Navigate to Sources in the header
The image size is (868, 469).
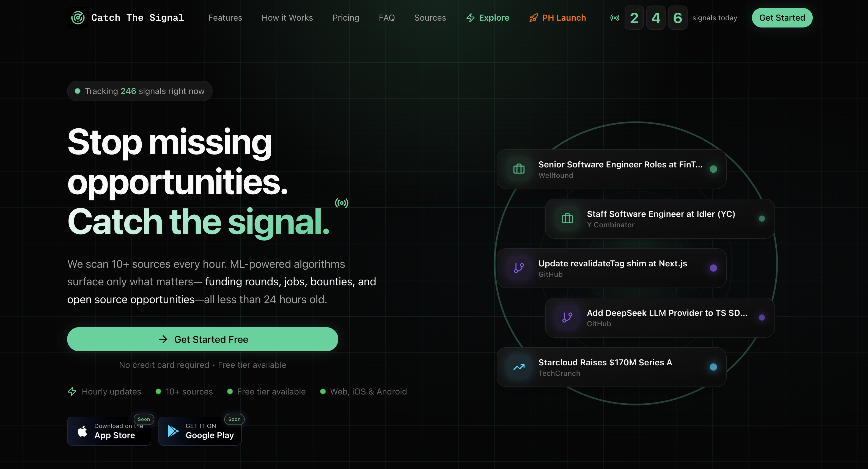click(430, 18)
